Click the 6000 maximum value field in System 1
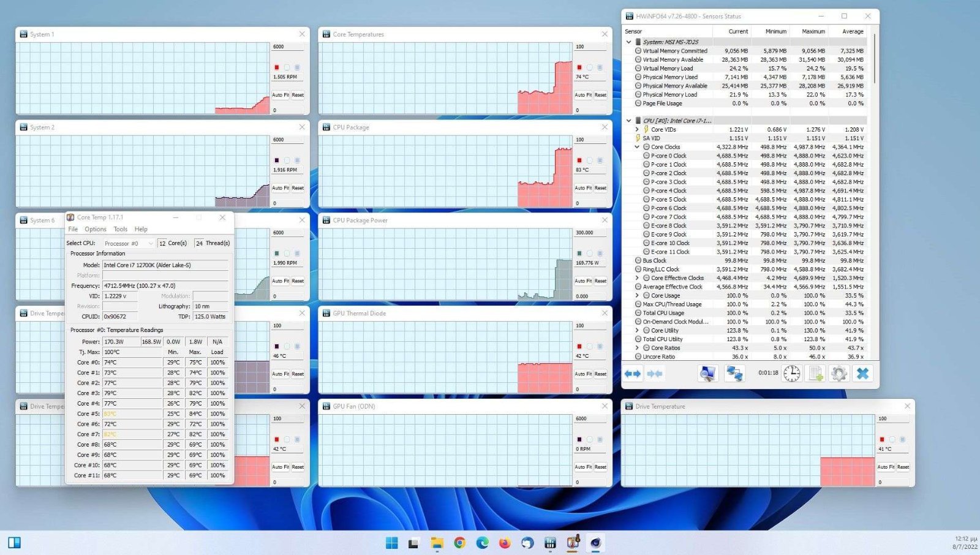The height and width of the screenshot is (555, 980). click(x=288, y=47)
